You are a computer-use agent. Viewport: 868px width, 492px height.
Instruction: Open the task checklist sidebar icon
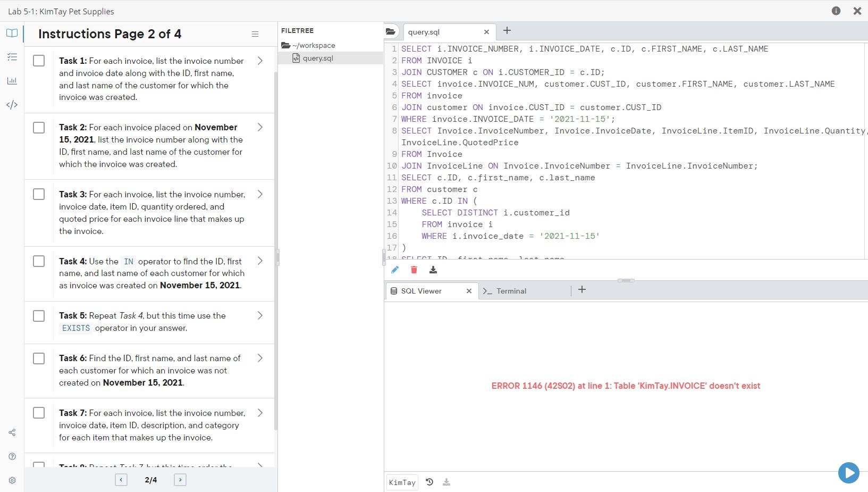pos(12,57)
